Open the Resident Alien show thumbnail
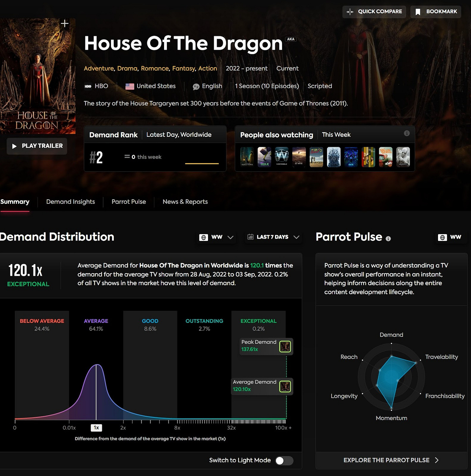 tap(386, 157)
